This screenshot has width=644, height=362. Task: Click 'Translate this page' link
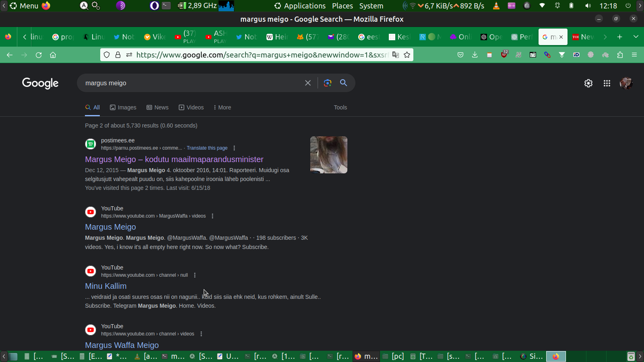coord(207,148)
